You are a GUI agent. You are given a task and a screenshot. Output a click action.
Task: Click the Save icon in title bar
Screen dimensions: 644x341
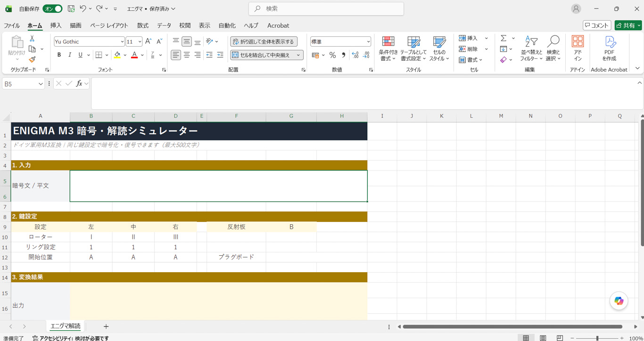[x=71, y=8]
